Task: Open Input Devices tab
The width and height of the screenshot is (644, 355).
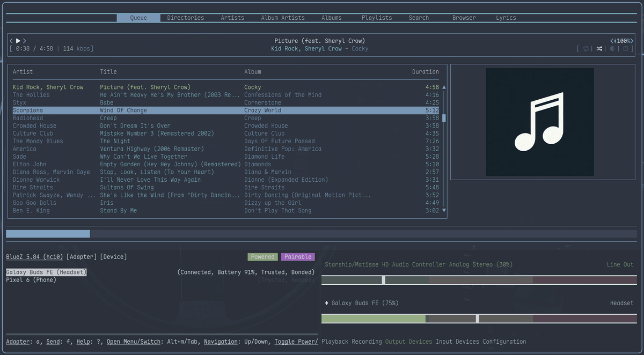Action: click(457, 342)
